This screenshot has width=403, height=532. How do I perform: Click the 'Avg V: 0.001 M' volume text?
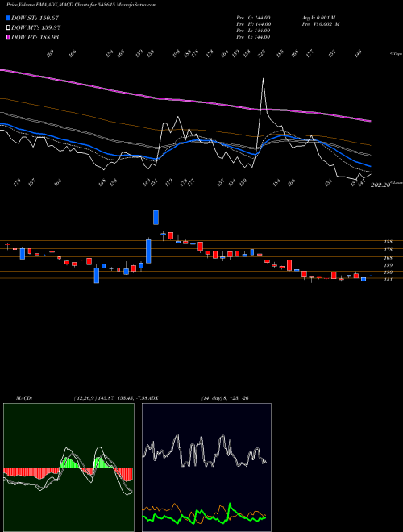tap(321, 18)
